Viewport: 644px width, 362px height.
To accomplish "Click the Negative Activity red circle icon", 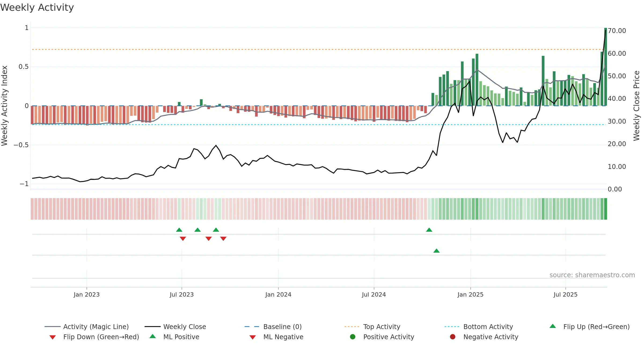I will 453,337.
